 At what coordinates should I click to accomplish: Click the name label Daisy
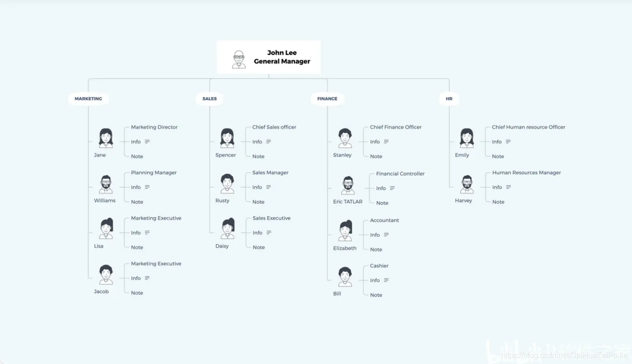coord(222,246)
